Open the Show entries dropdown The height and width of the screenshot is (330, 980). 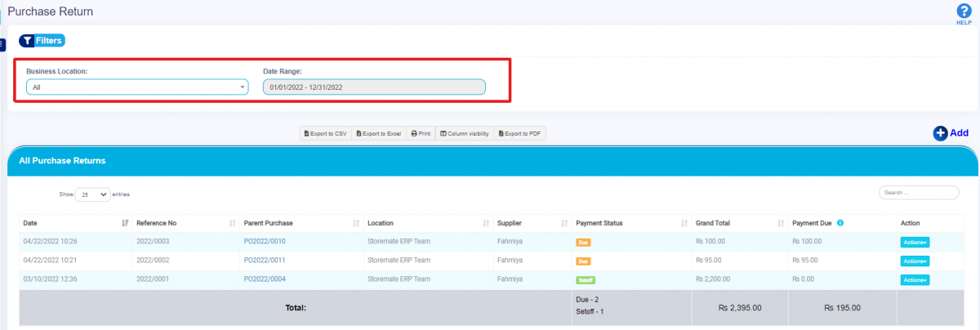click(x=92, y=194)
